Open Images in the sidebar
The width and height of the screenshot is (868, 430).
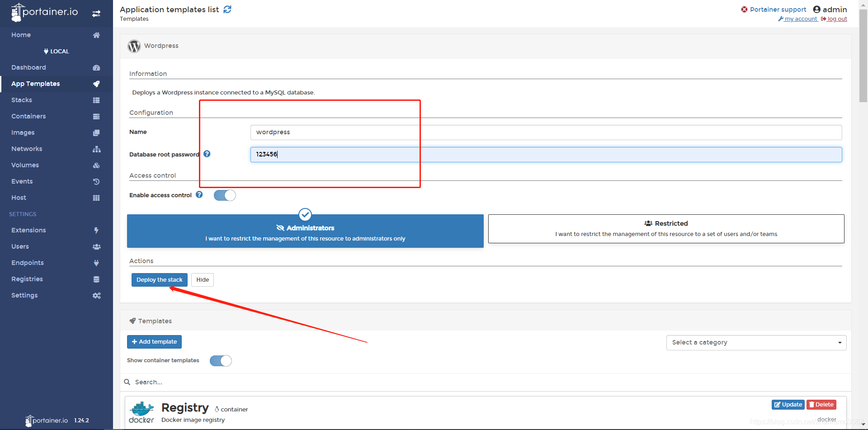coord(23,132)
